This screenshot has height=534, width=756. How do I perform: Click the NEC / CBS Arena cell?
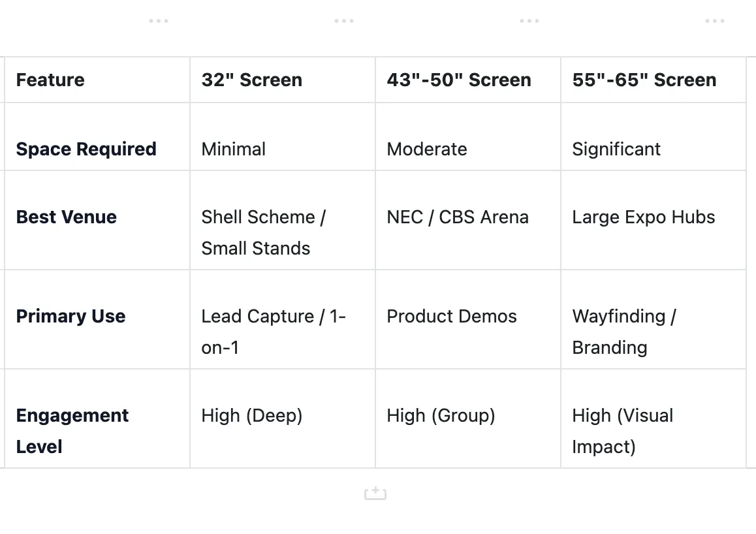tap(458, 217)
